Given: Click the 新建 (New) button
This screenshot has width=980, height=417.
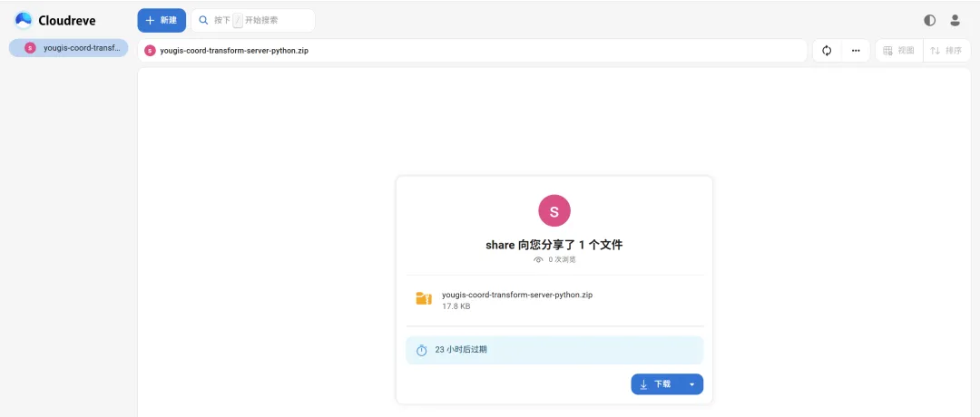Looking at the screenshot, I should tap(162, 20).
